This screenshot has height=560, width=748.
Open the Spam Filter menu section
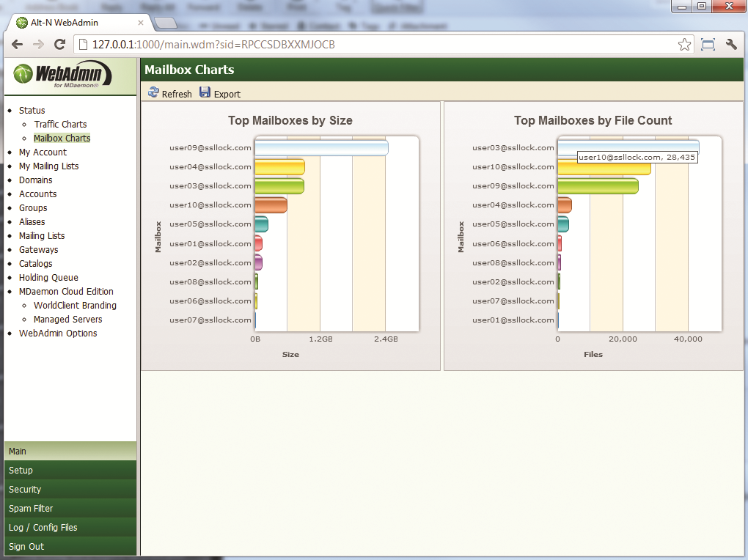click(70, 508)
